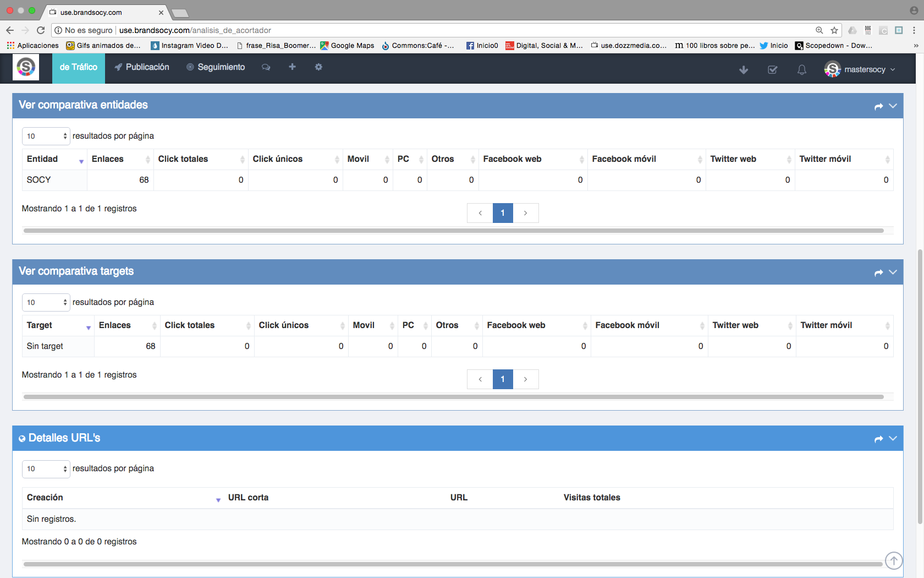Bookmark page with the star icon
Screen dimensions: 924x578
click(834, 30)
